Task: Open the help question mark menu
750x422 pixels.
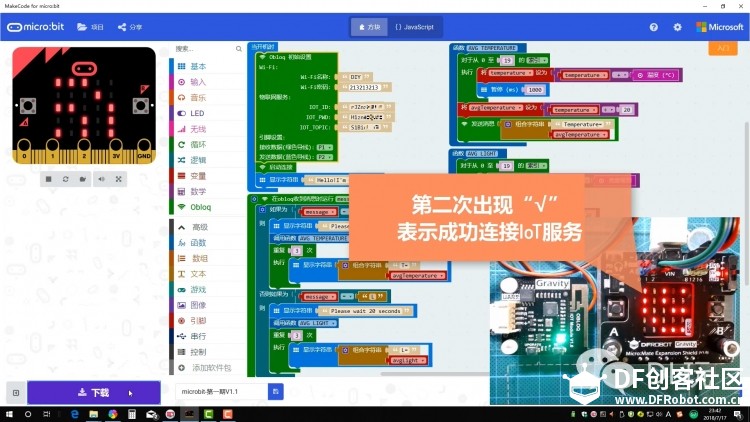Action: point(653,27)
